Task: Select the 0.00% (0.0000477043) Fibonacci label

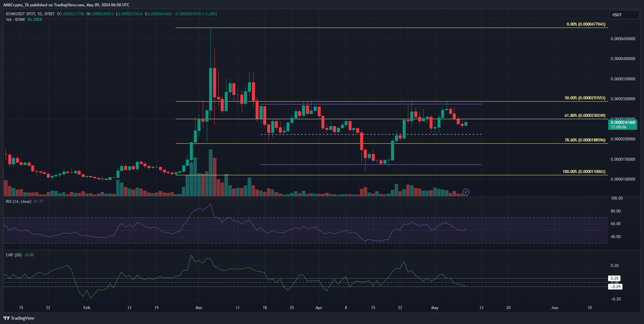Action: pyautogui.click(x=586, y=24)
